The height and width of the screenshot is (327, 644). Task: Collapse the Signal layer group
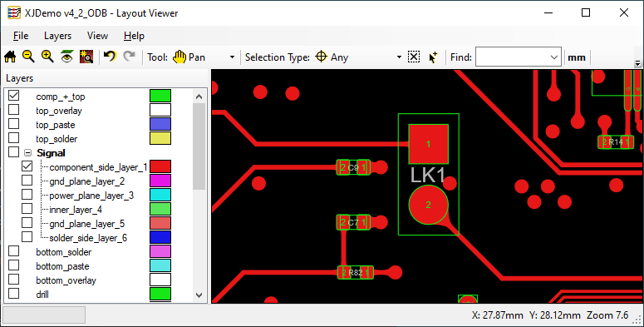[27, 152]
